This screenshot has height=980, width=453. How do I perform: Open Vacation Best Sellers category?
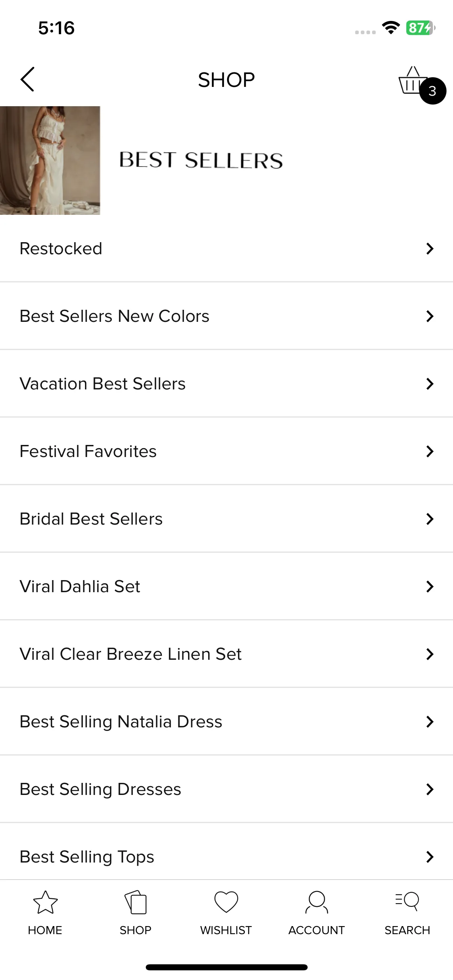226,384
